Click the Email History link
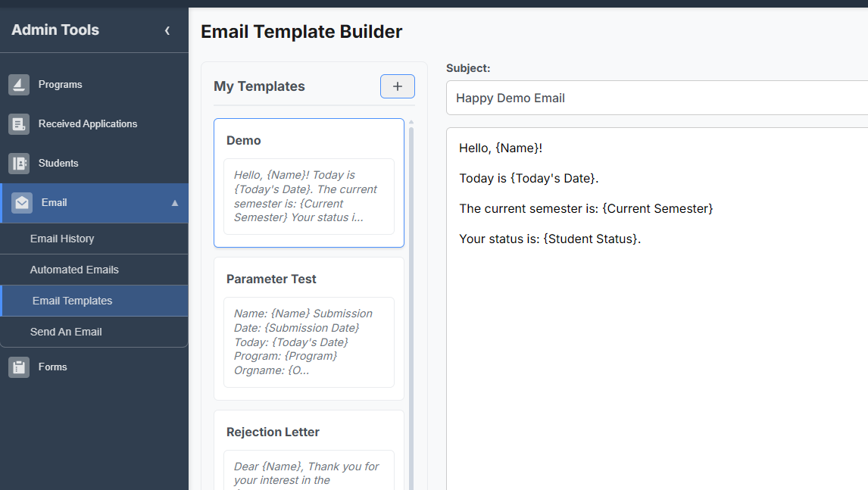The height and width of the screenshot is (490, 868). coord(63,238)
